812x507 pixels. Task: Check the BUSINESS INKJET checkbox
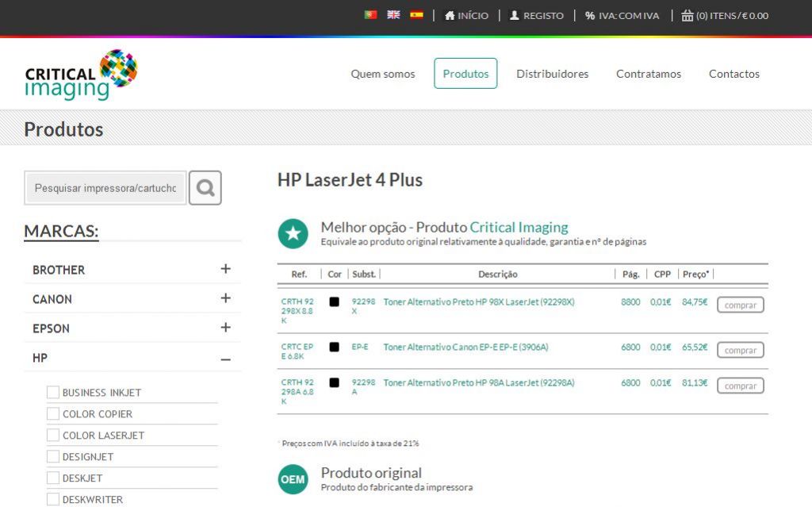point(53,393)
